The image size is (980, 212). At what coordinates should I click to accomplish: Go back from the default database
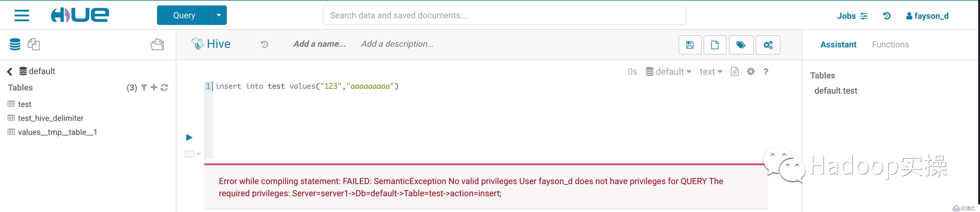pyautogui.click(x=10, y=71)
